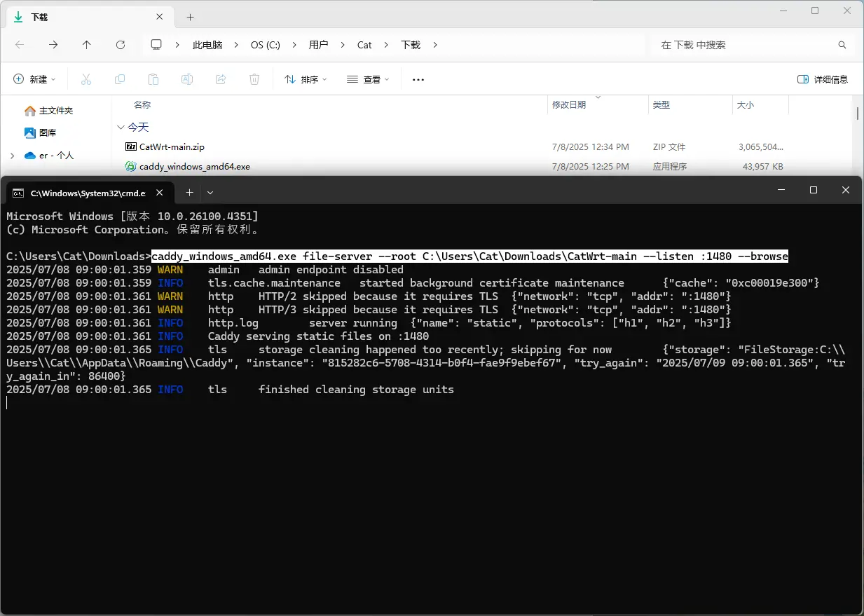Screen dimensions: 864x616
Task: Click the caddy_windows_amd64.exe file icon
Action: point(130,167)
